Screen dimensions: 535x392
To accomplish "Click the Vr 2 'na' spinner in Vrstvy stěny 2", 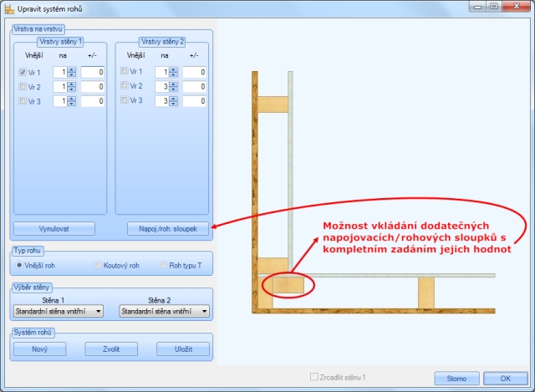I will (x=173, y=86).
